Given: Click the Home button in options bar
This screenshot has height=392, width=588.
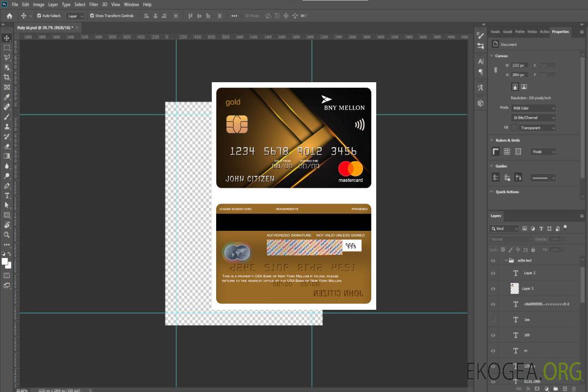Looking at the screenshot, I should pyautogui.click(x=9, y=16).
